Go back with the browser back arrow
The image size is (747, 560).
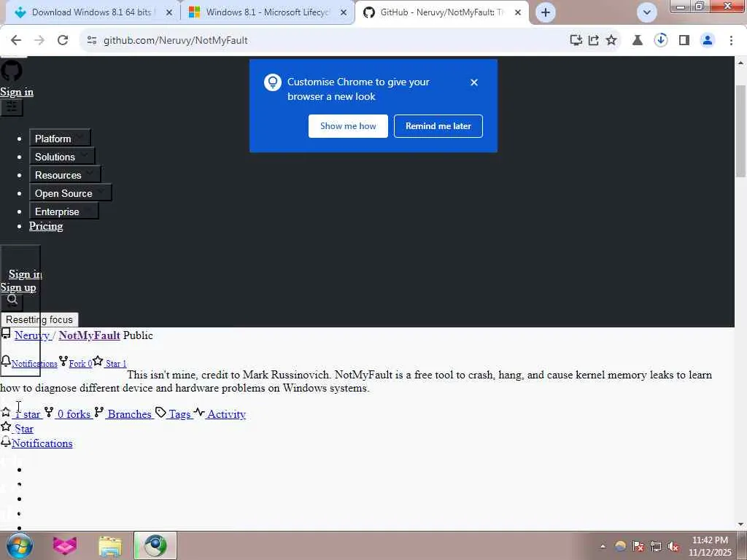(x=16, y=41)
